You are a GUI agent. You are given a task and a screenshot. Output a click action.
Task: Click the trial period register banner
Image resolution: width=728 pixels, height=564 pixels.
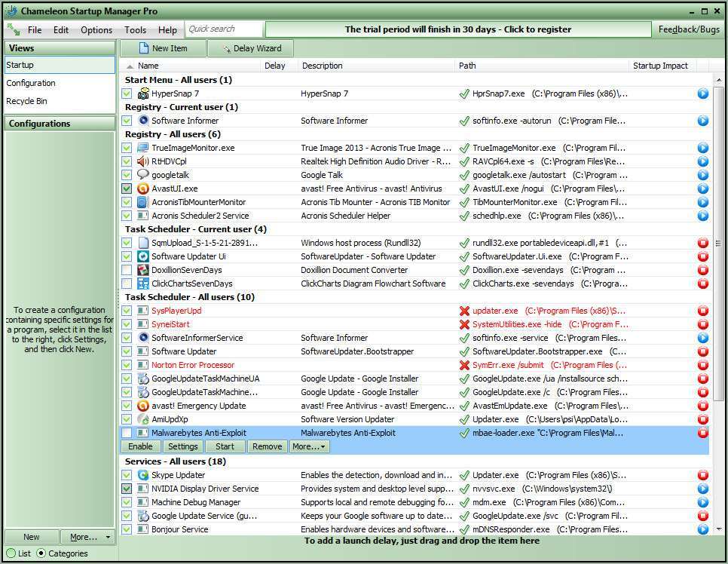pyautogui.click(x=457, y=29)
